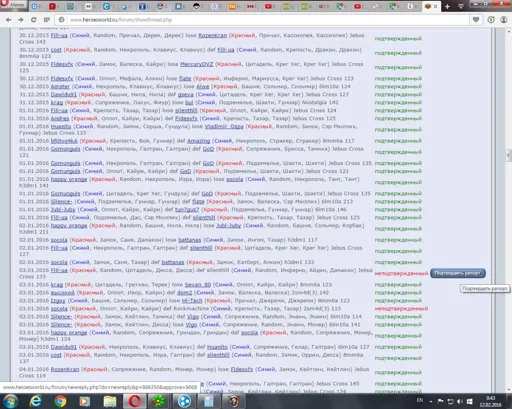This screenshot has width=512, height=409.
Task: Open the Andres user link
Action: pos(60,118)
